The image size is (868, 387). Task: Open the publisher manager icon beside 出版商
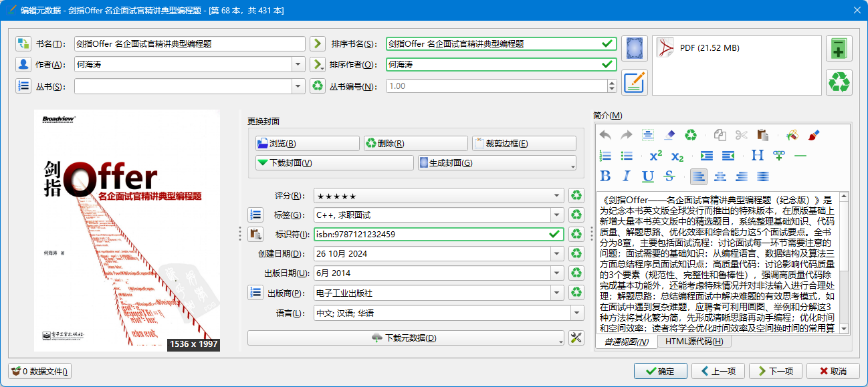[255, 293]
